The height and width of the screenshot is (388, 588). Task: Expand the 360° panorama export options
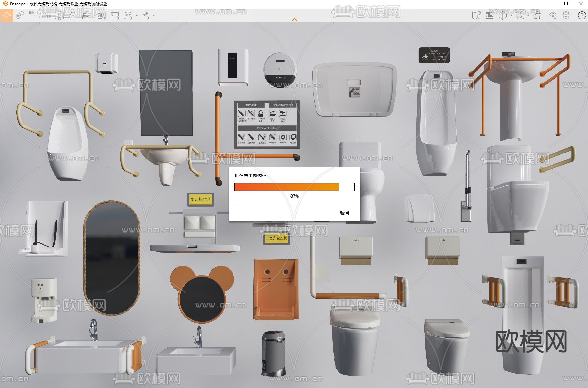pos(136,15)
